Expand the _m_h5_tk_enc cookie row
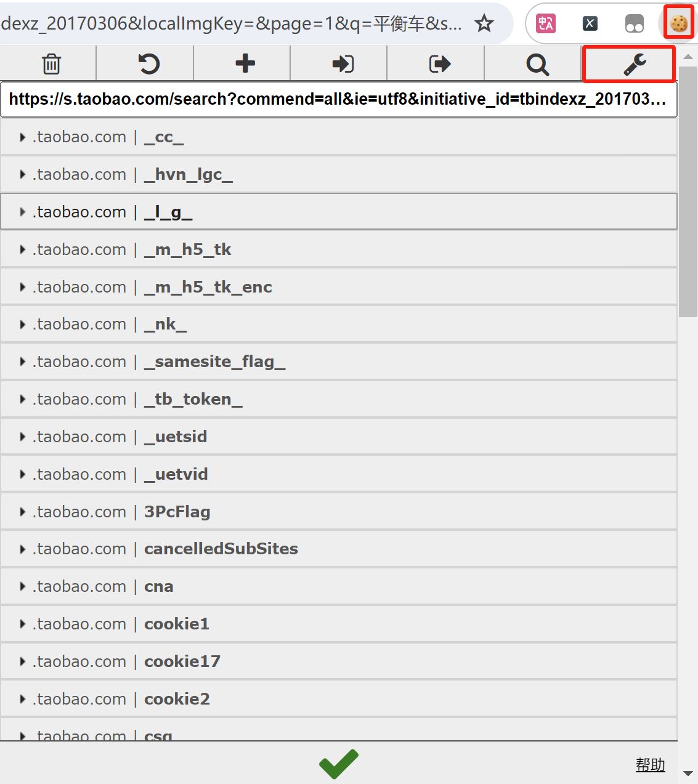This screenshot has height=784, width=698. [x=339, y=287]
